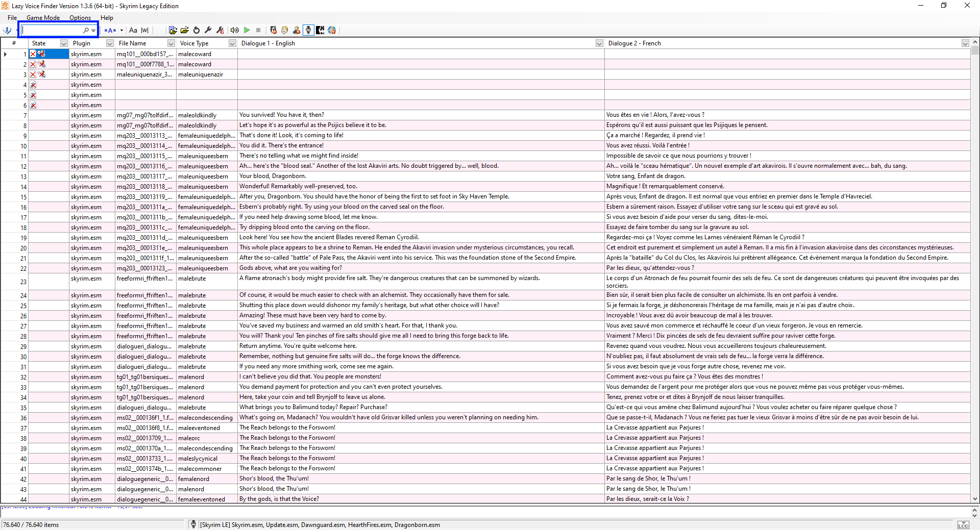The image size is (980, 530).
Task: Click the open files list icon
Action: click(173, 30)
